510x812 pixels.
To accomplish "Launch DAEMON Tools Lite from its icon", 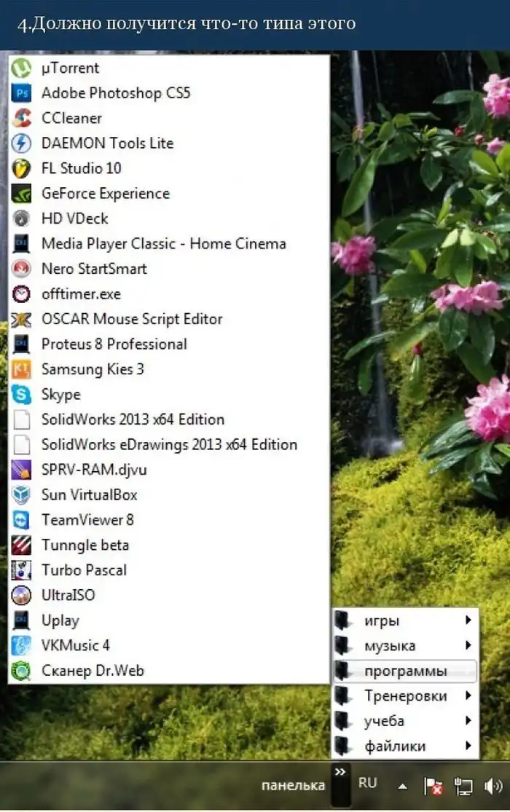I will [21, 143].
